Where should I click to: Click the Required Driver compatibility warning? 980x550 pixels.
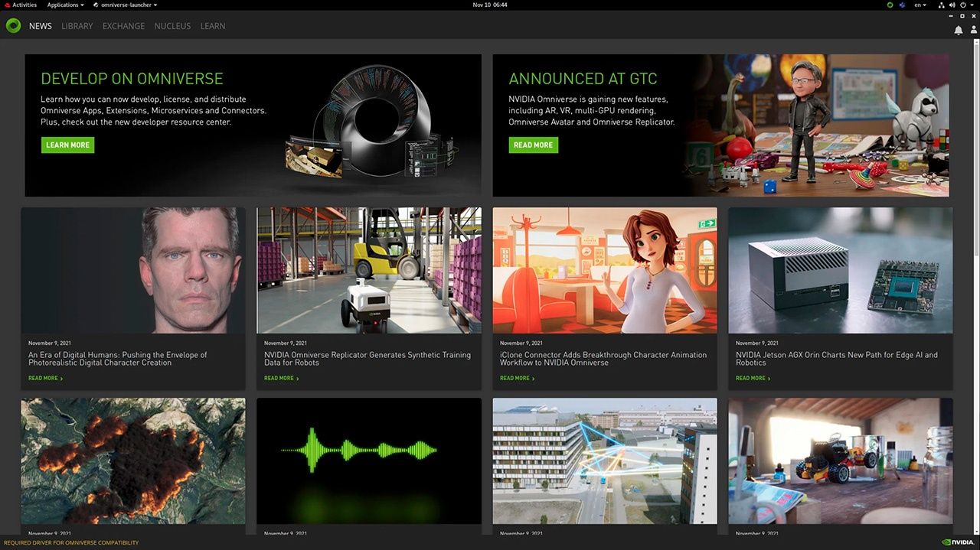pyautogui.click(x=71, y=542)
